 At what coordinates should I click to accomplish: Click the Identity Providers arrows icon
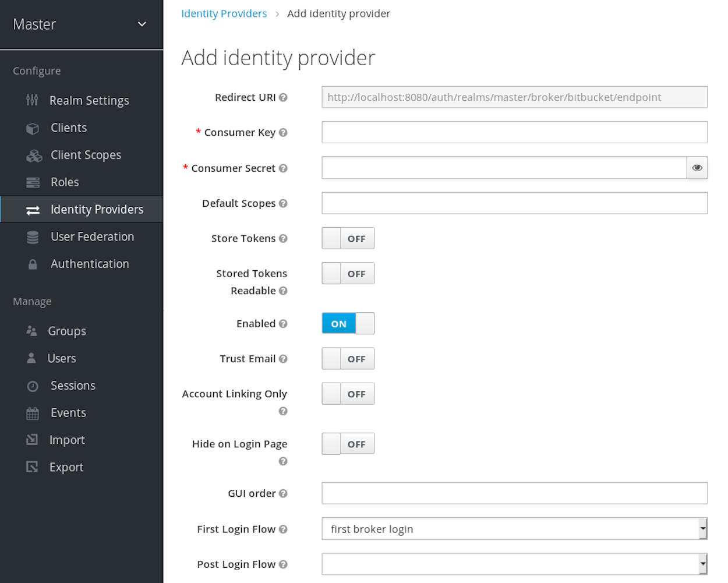coord(33,210)
